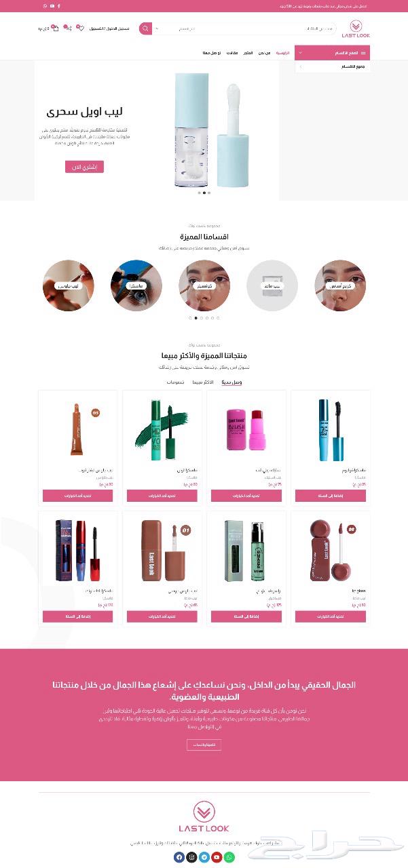Open the WhatsApp icon in footer
The width and height of the screenshot is (408, 868).
click(229, 857)
